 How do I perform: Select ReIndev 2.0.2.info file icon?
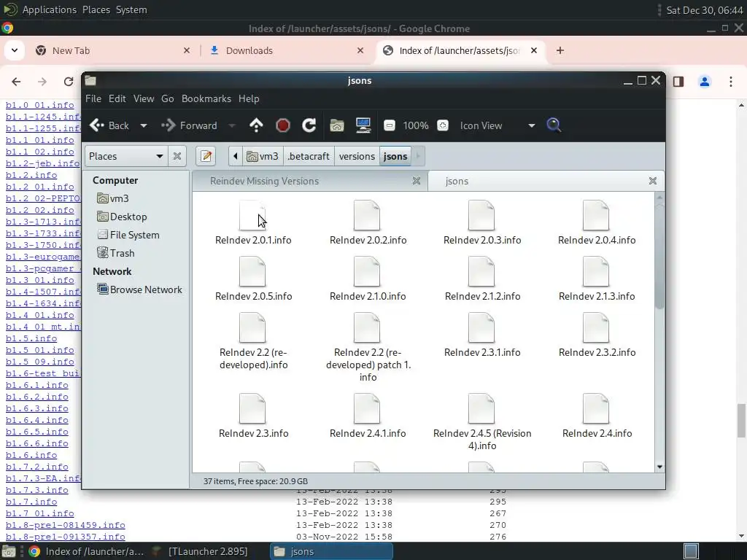click(367, 215)
